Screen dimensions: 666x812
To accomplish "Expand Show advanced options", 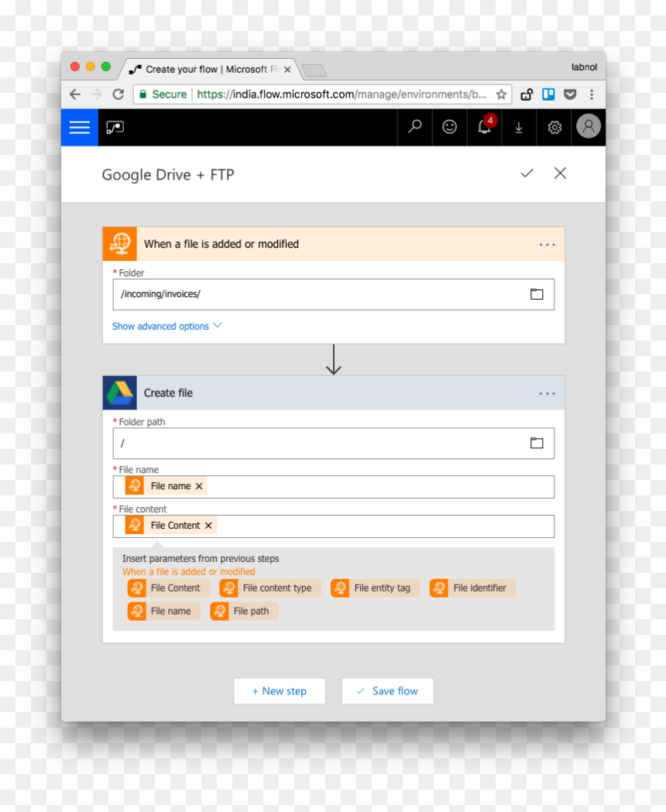I will [x=167, y=326].
